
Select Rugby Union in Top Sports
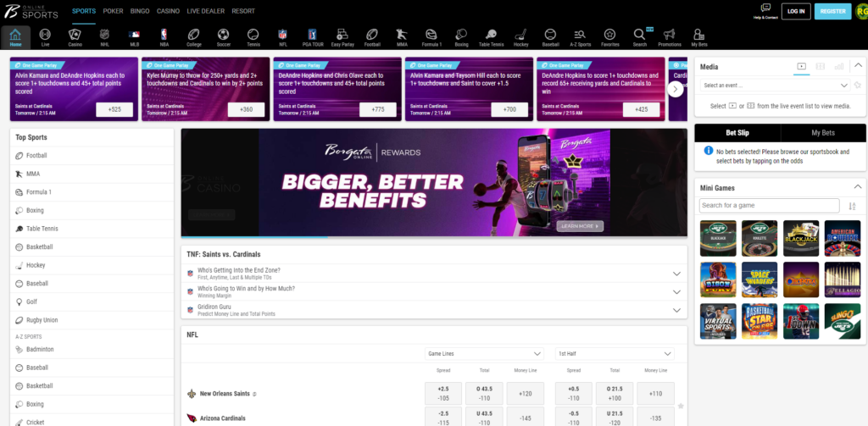tap(92, 320)
